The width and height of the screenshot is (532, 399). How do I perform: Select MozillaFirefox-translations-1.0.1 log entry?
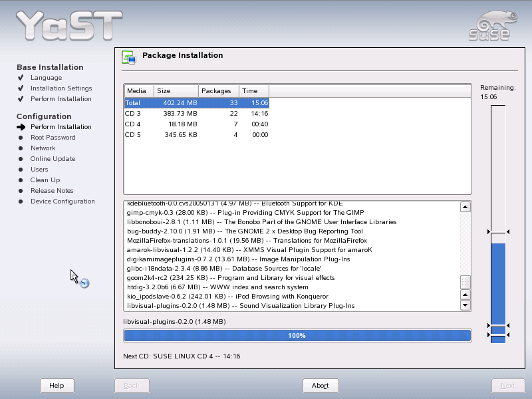(x=247, y=241)
